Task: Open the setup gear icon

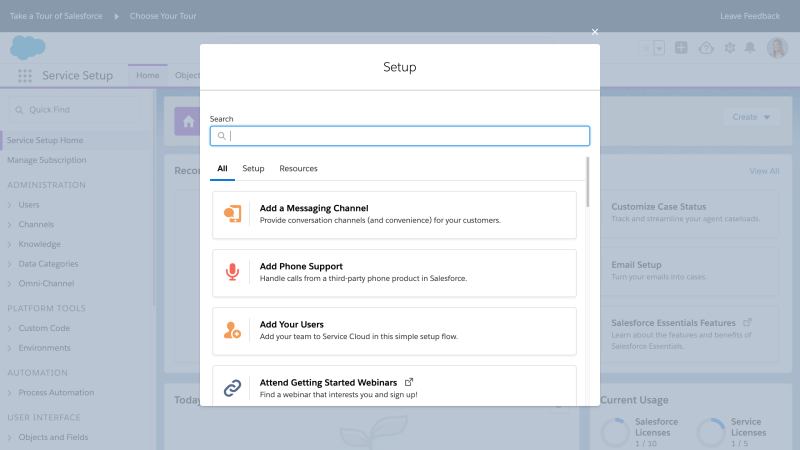Action: (730, 48)
